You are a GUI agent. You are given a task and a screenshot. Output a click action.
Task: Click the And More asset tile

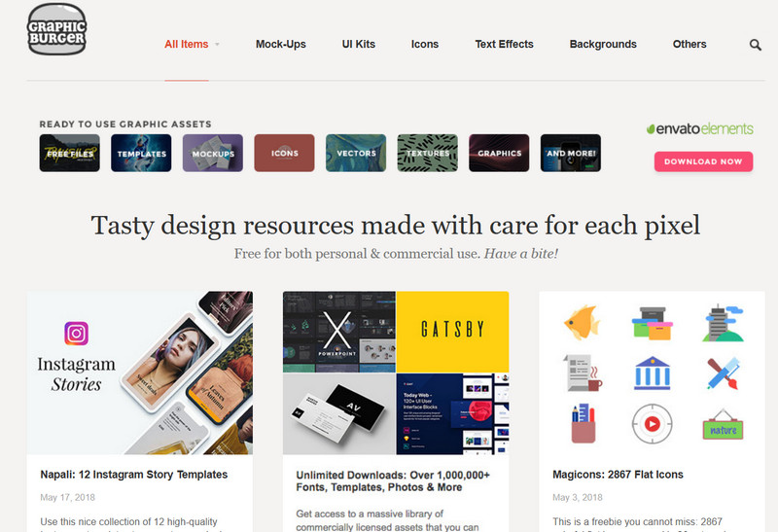point(571,153)
